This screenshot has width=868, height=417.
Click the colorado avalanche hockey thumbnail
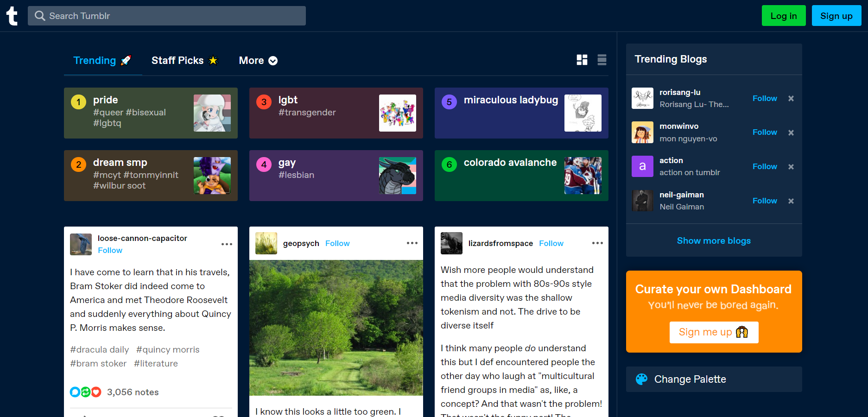(583, 176)
